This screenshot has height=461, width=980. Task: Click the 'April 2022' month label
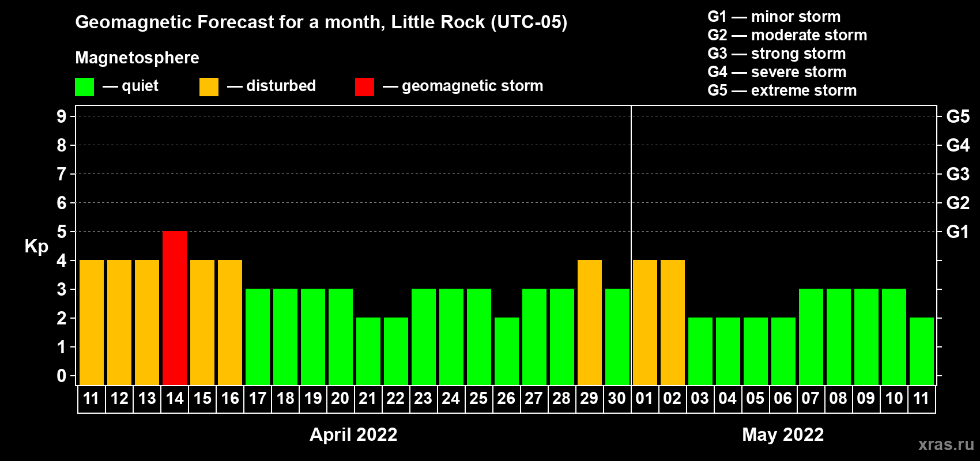coord(353,434)
